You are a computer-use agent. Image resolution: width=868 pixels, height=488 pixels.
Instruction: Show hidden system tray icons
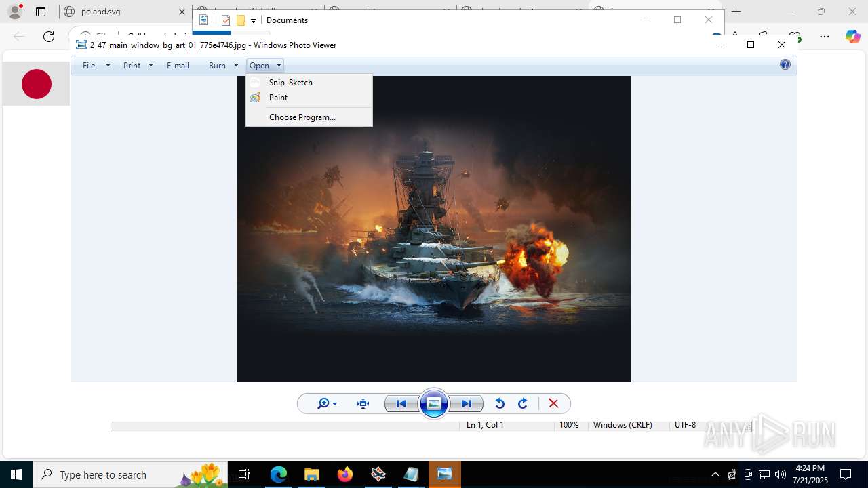pyautogui.click(x=715, y=474)
